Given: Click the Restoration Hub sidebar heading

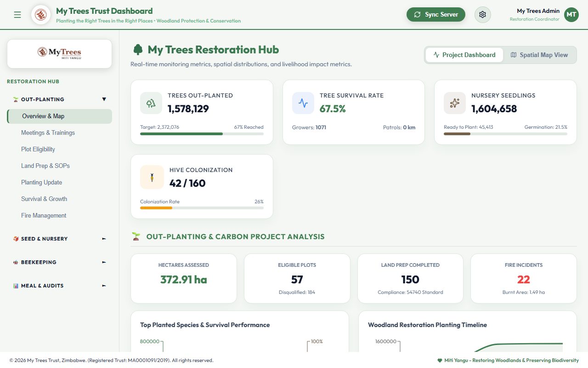Looking at the screenshot, I should point(33,81).
